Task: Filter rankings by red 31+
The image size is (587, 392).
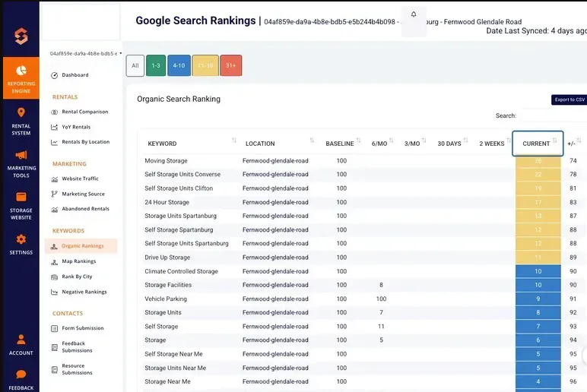Action: click(231, 65)
